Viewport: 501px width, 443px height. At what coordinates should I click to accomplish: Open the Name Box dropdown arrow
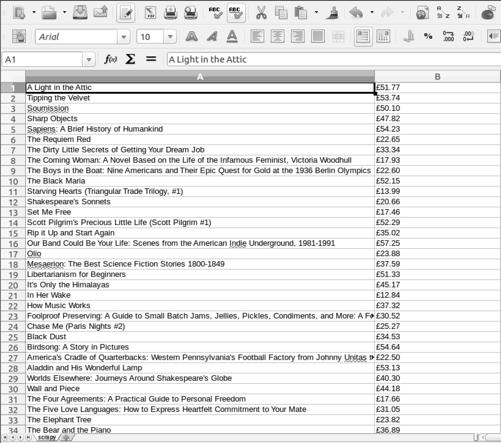pos(89,60)
